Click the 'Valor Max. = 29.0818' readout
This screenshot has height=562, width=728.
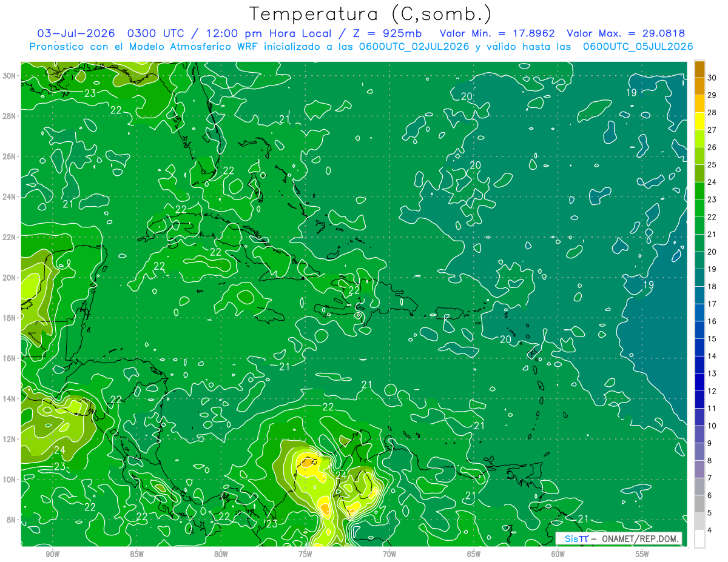pyautogui.click(x=626, y=33)
